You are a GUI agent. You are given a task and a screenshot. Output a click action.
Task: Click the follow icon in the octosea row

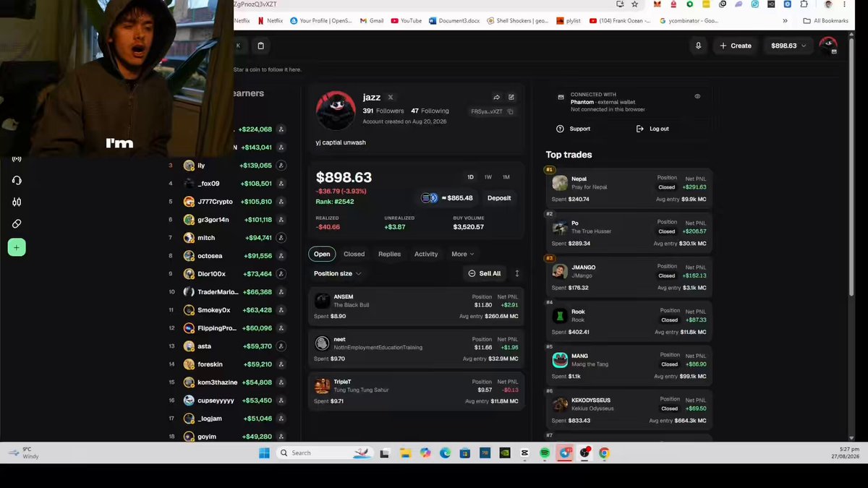(x=281, y=256)
